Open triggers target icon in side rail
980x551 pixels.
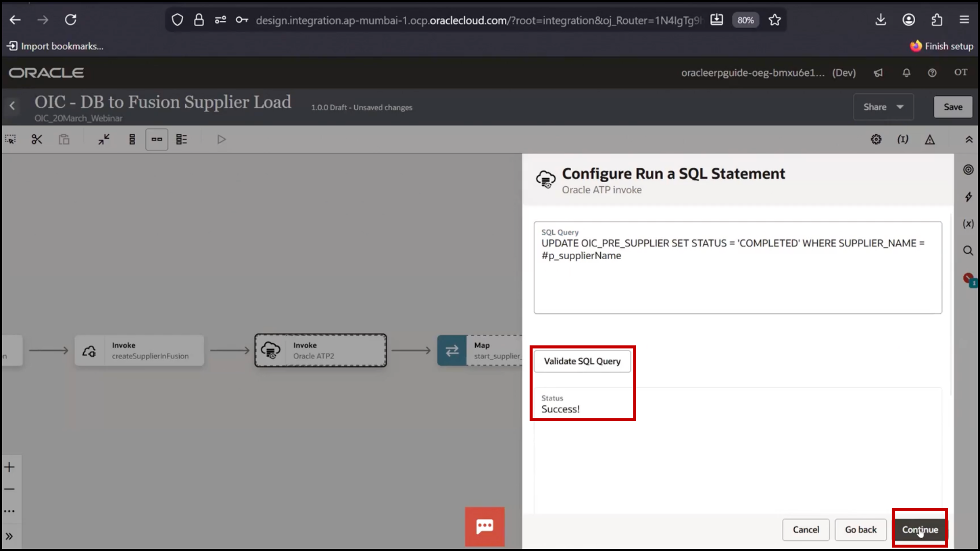968,170
